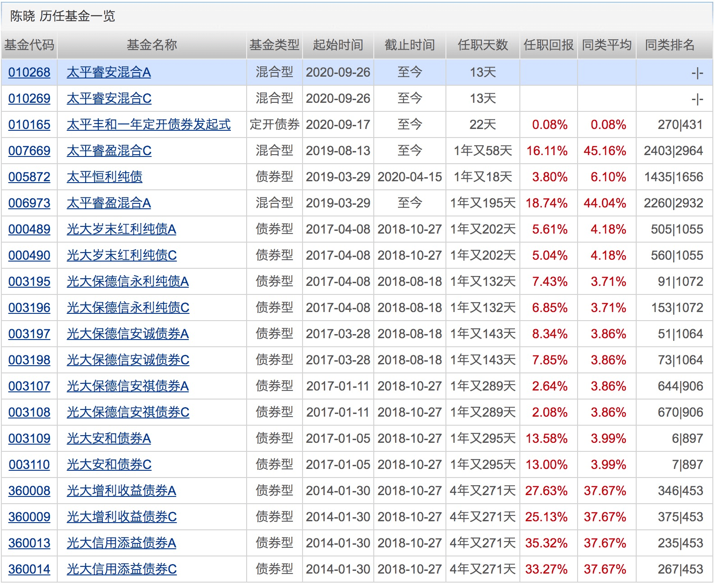Open fund code link 010268
The image size is (716, 588).
(29, 72)
